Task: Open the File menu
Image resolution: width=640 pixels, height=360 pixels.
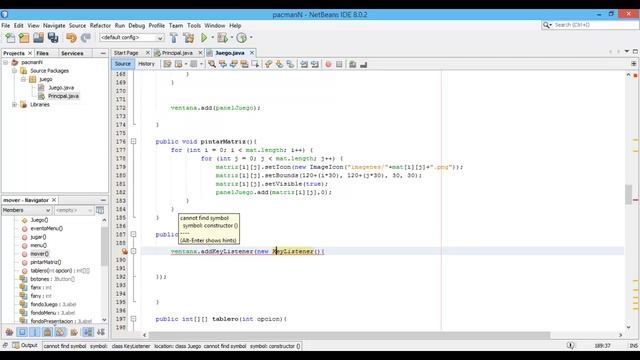Action: [6, 25]
